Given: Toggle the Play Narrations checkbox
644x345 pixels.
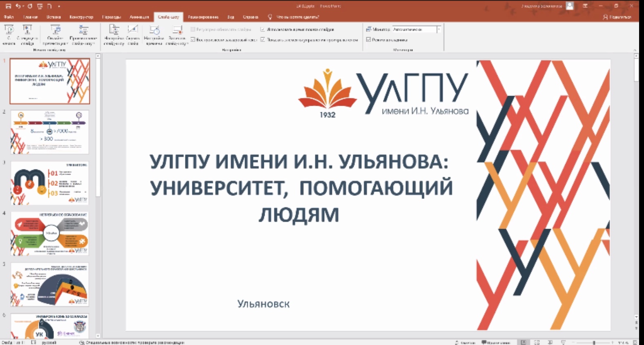Looking at the screenshot, I should coord(193,40).
